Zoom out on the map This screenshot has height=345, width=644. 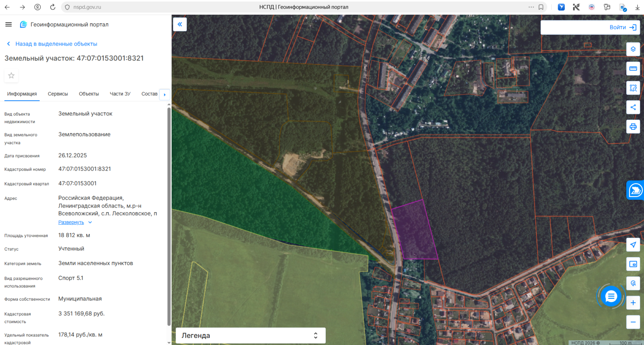(633, 322)
